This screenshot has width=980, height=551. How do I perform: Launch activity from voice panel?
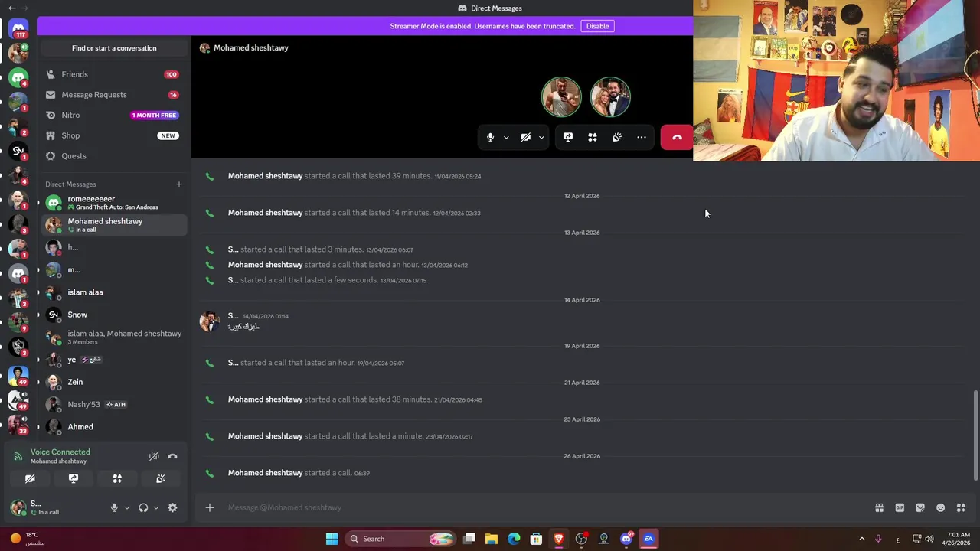click(x=117, y=478)
